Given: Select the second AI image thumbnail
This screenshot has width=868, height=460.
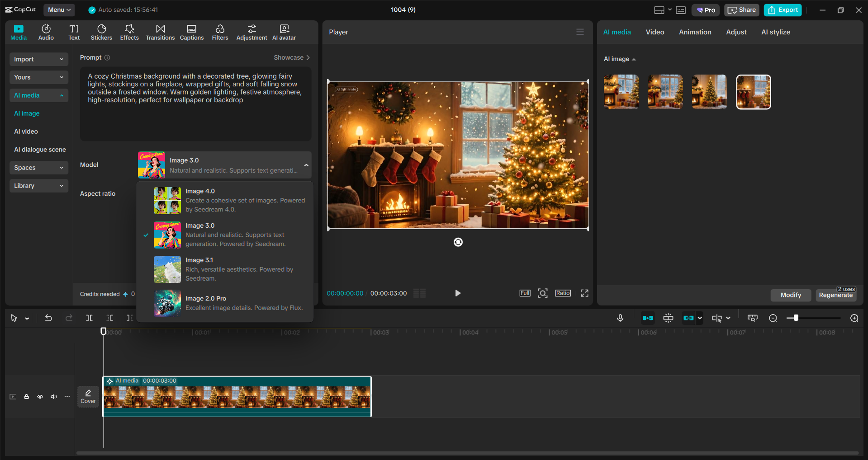Looking at the screenshot, I should click(x=665, y=91).
